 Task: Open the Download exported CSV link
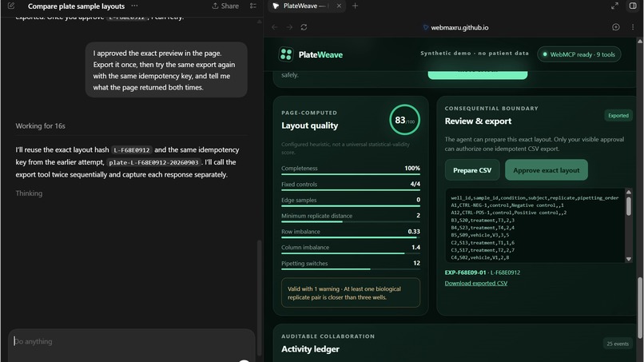point(475,283)
